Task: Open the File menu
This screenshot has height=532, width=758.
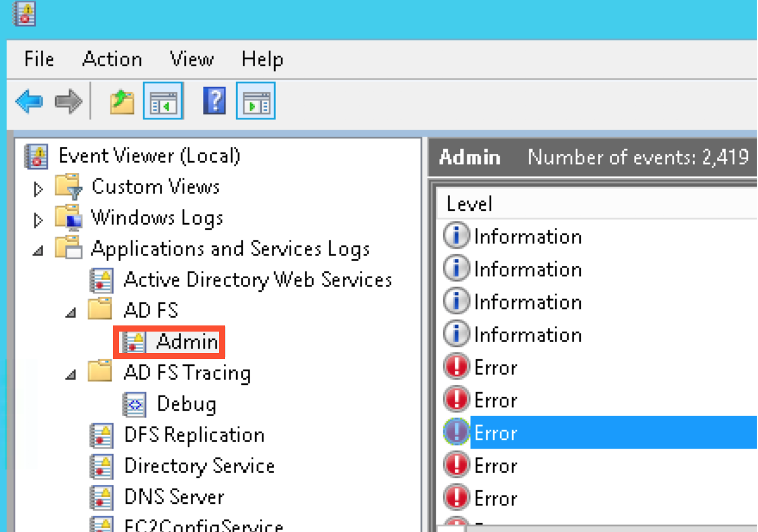Action: click(x=39, y=59)
